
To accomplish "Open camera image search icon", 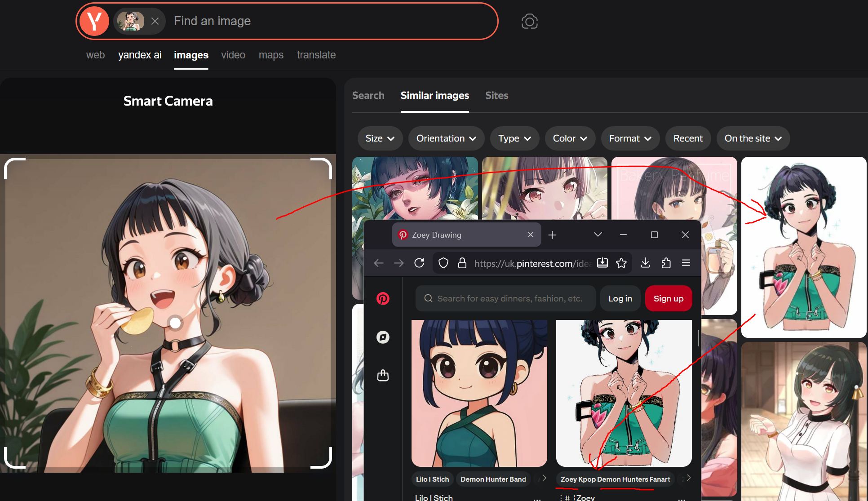I will click(529, 21).
